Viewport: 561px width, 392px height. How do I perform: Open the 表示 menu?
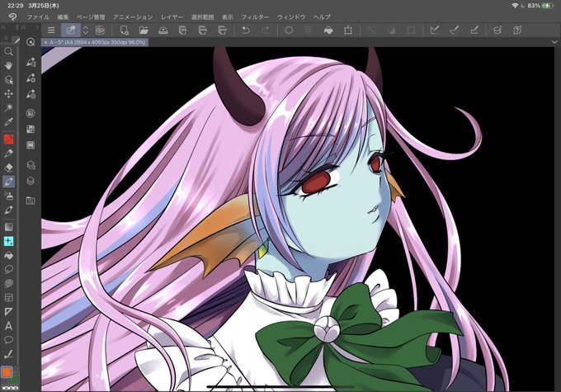tap(227, 17)
